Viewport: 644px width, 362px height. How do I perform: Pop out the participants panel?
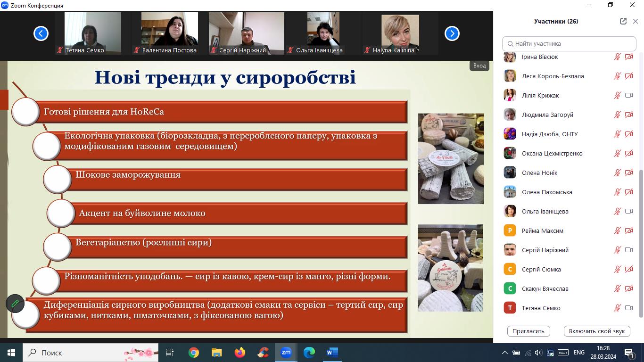coord(623,21)
